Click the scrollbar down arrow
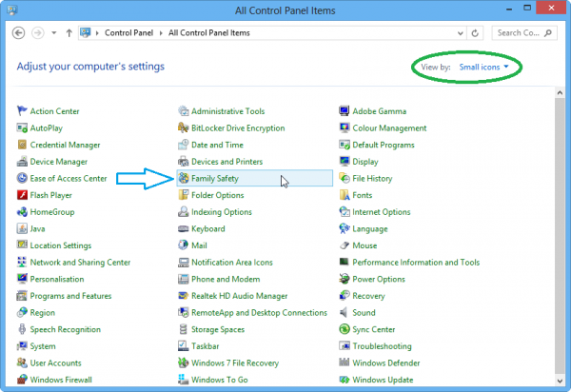This screenshot has width=571, height=392. coord(560,381)
